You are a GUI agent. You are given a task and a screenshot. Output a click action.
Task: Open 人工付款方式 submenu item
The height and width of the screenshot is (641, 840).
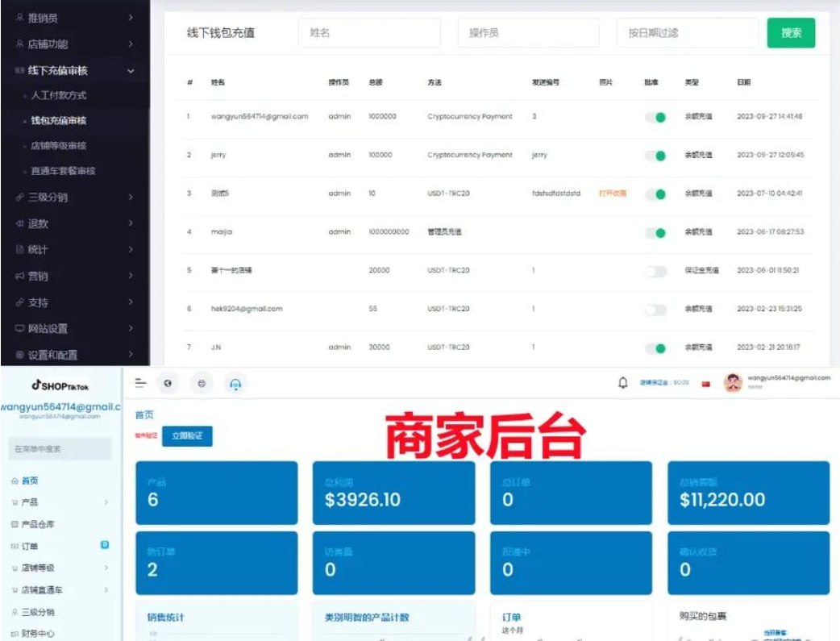pyautogui.click(x=59, y=96)
